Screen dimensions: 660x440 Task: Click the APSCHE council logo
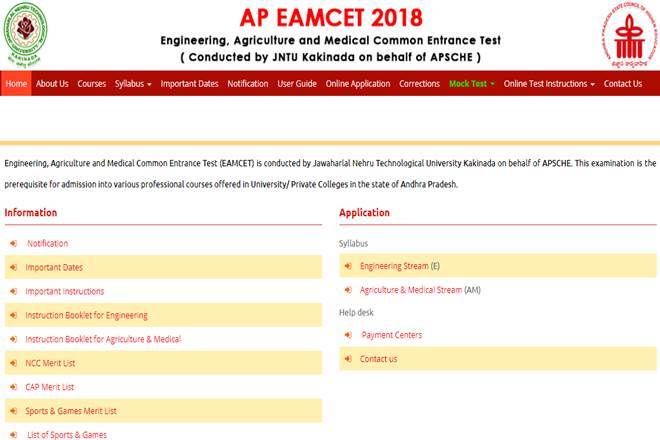pyautogui.click(x=629, y=35)
